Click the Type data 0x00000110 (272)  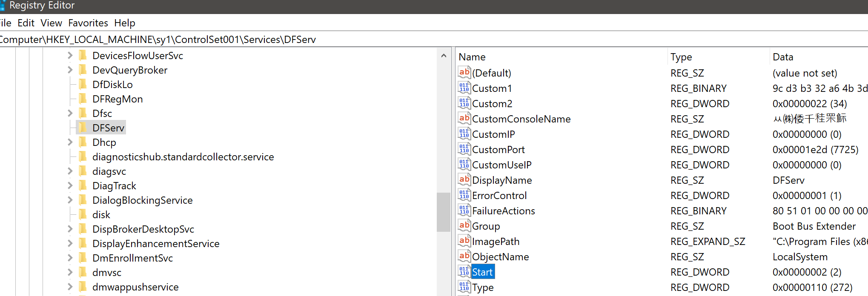point(813,287)
